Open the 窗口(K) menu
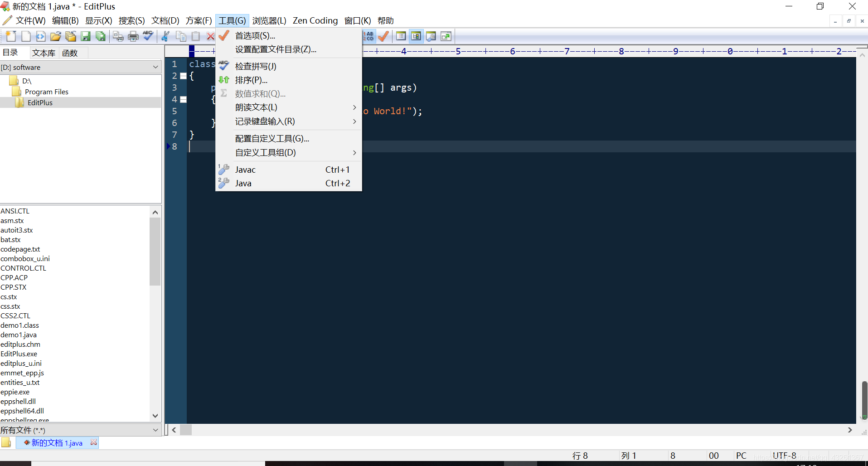Screen dimensions: 868x466 (358, 20)
